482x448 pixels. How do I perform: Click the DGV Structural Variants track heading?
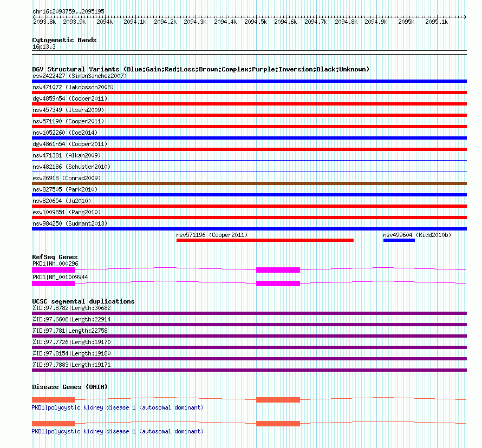pyautogui.click(x=201, y=69)
